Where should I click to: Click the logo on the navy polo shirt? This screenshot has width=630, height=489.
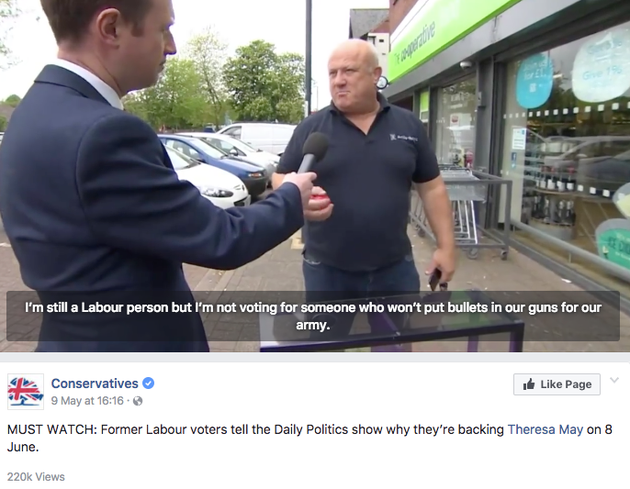point(404,138)
